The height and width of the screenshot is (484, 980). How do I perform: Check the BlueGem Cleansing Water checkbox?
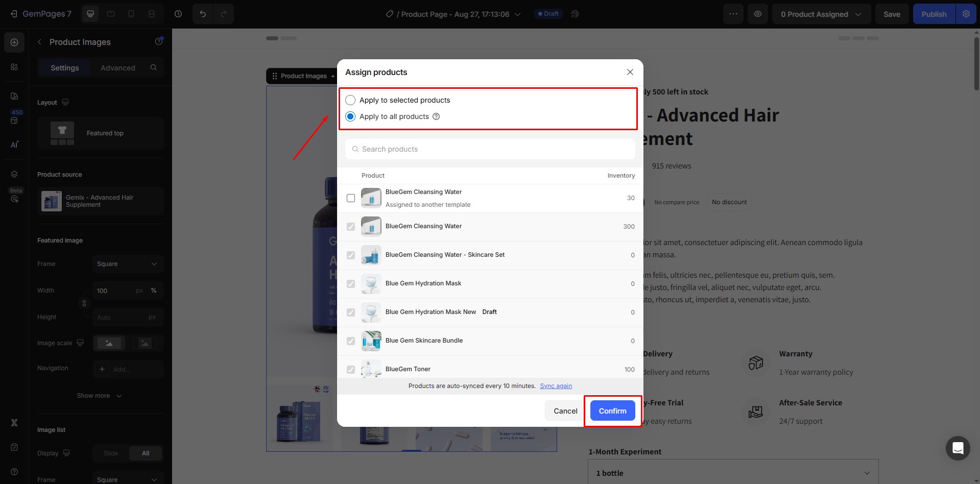point(351,198)
